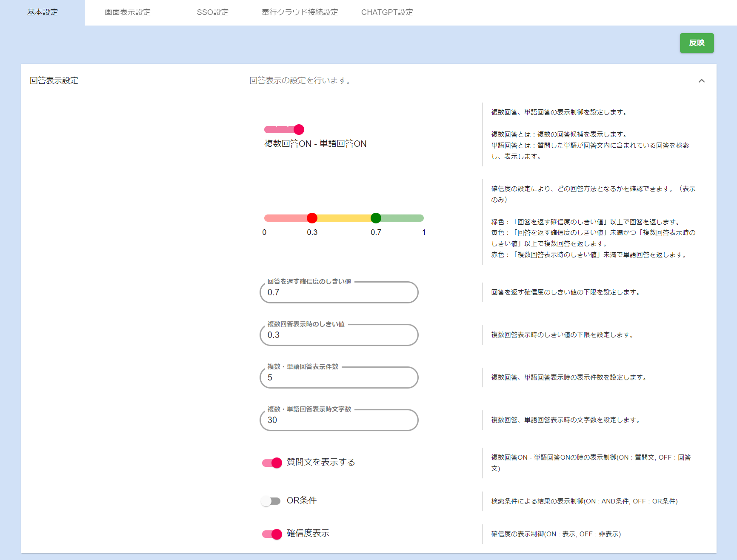Go to the CHATGPT設定 tab
The height and width of the screenshot is (560, 737).
pyautogui.click(x=387, y=12)
